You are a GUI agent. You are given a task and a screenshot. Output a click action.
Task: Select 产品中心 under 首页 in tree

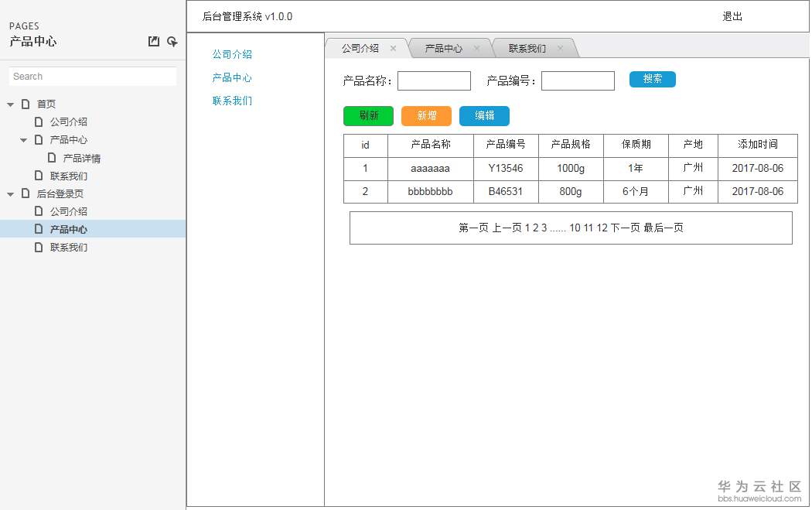coord(68,140)
